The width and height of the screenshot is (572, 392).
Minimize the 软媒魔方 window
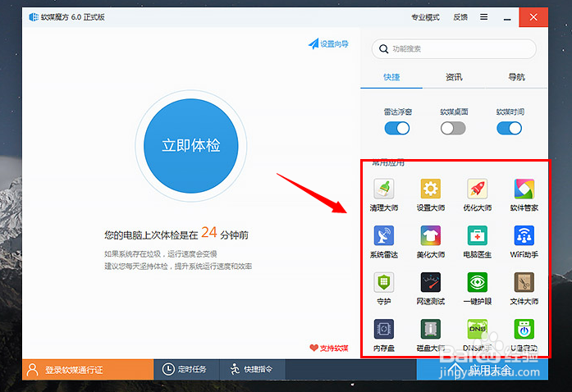click(x=507, y=17)
